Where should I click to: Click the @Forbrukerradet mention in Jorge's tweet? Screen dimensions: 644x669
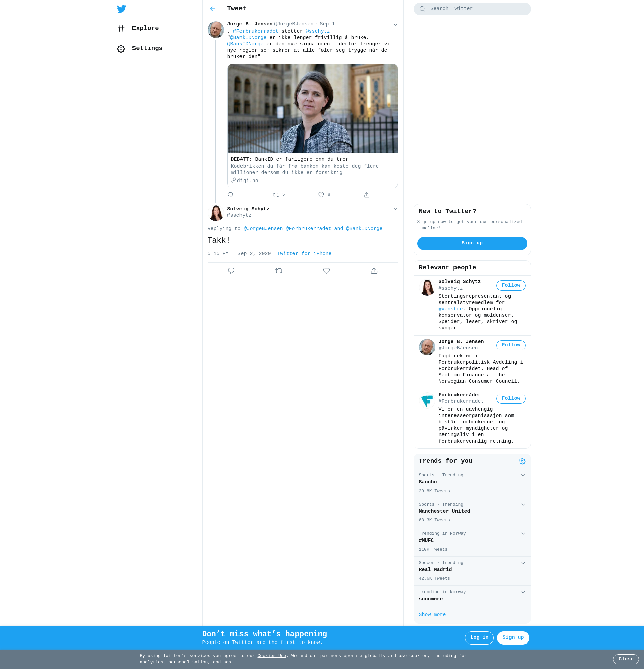256,31
